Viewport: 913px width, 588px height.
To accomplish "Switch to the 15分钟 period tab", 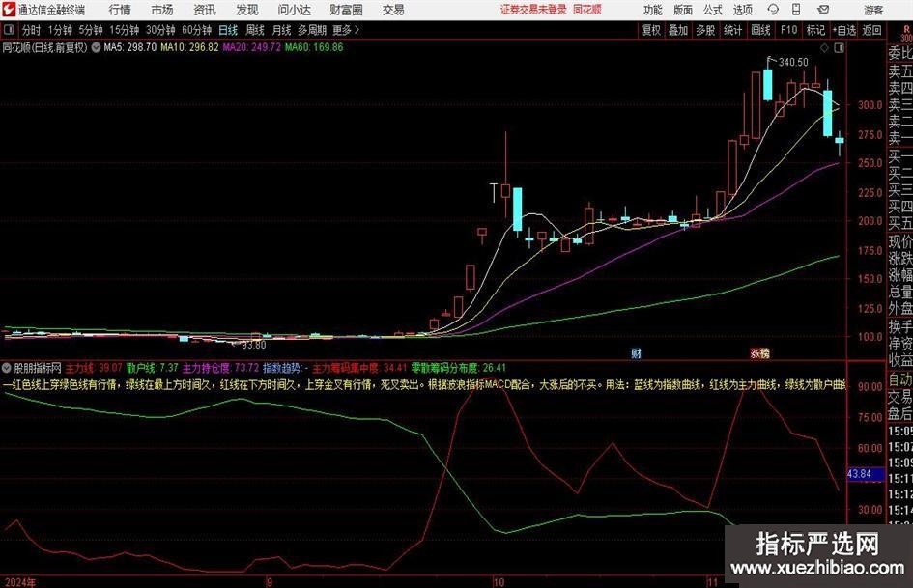I will [125, 30].
